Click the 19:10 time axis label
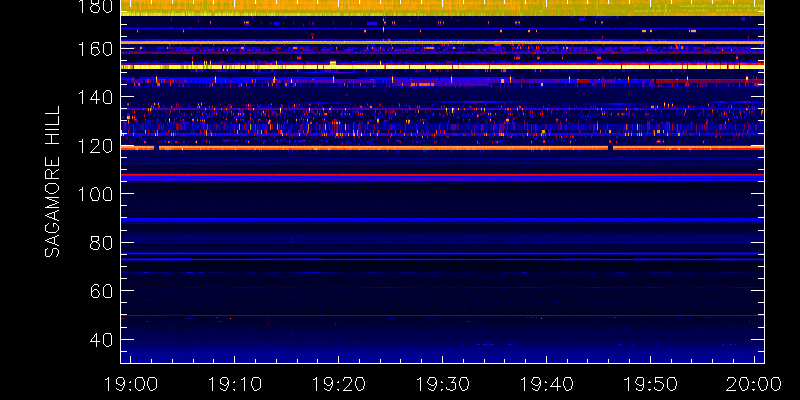Image resolution: width=800 pixels, height=400 pixels. pos(235,384)
